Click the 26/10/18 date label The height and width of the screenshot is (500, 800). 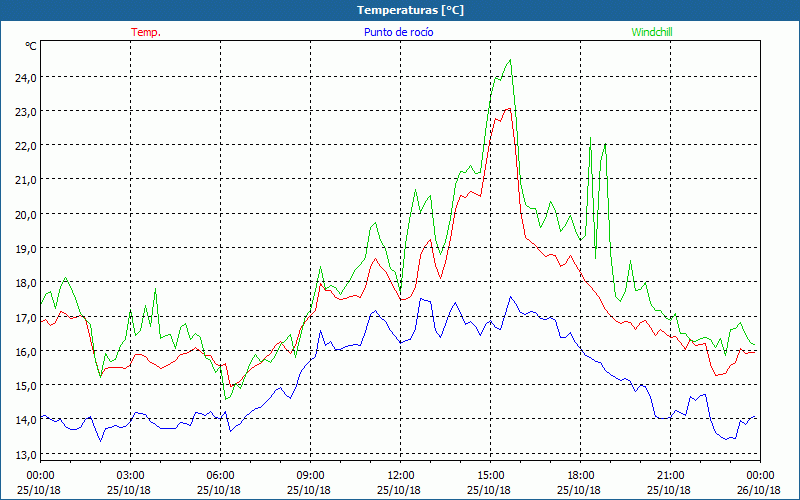(759, 490)
